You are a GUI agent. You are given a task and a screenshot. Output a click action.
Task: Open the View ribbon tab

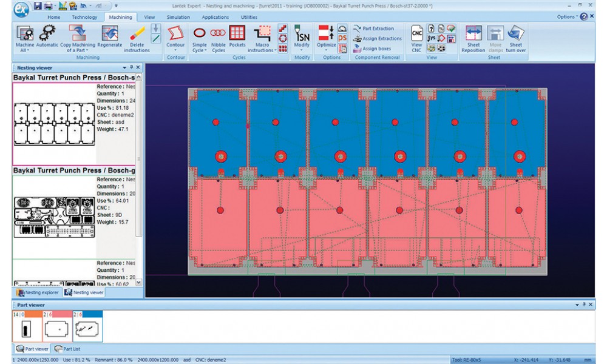pyautogui.click(x=149, y=17)
